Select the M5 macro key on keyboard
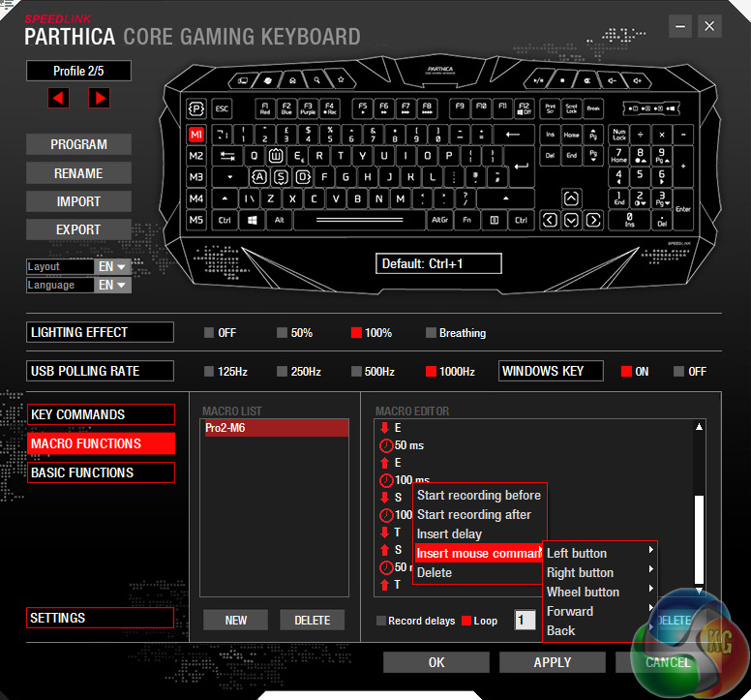Screen dimensions: 751x700 [x=196, y=220]
